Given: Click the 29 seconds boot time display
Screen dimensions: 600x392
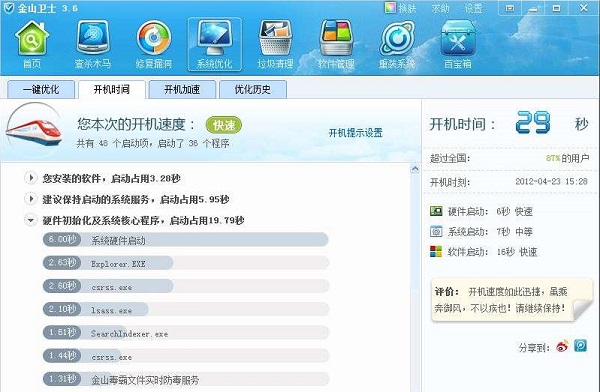Looking at the screenshot, I should (533, 122).
